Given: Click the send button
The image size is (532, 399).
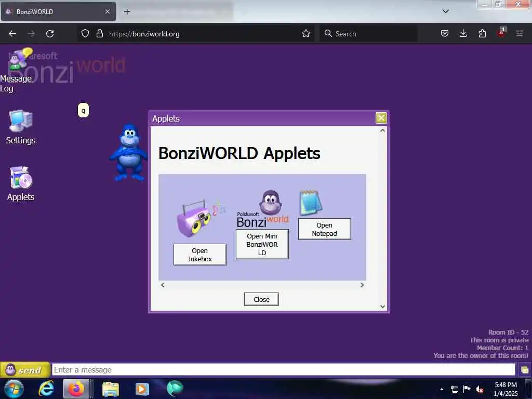Looking at the screenshot, I should click(x=25, y=370).
